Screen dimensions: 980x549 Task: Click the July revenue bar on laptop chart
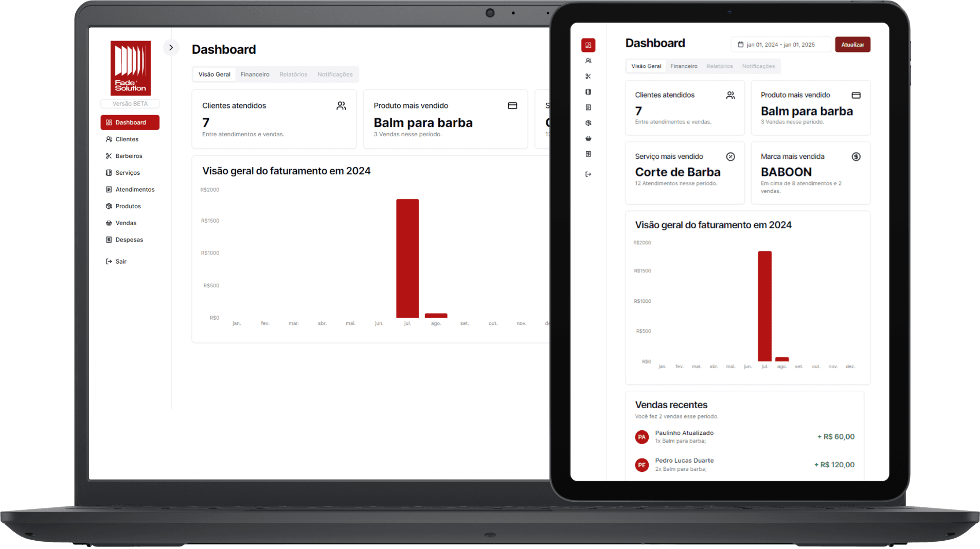tap(407, 258)
